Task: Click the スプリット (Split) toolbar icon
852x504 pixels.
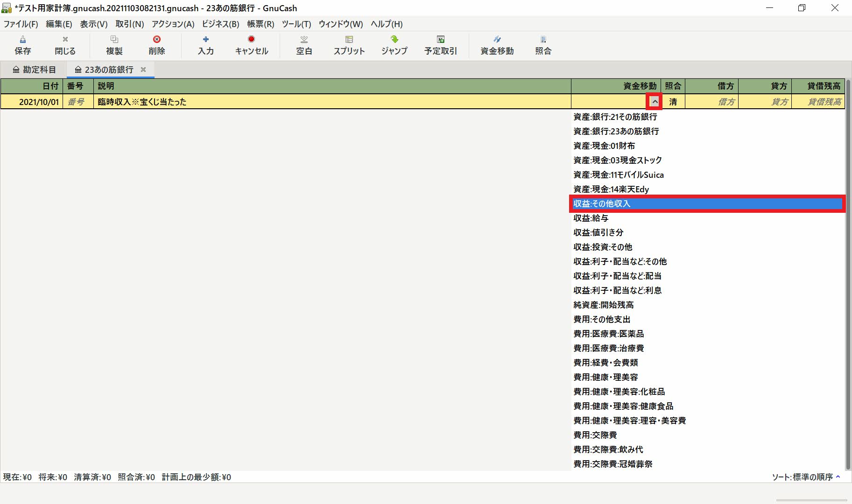Action: click(x=349, y=45)
